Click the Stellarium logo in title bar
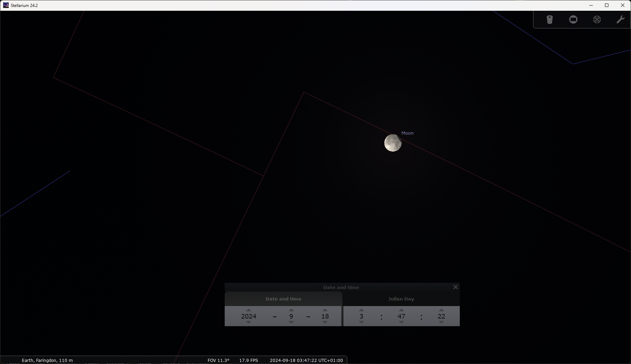The height and width of the screenshot is (364, 631). [x=6, y=5]
